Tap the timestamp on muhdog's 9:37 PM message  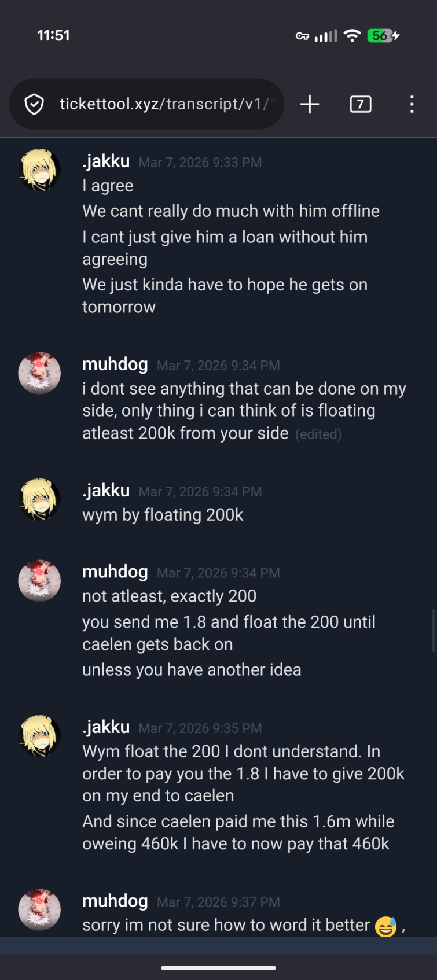[x=218, y=902]
